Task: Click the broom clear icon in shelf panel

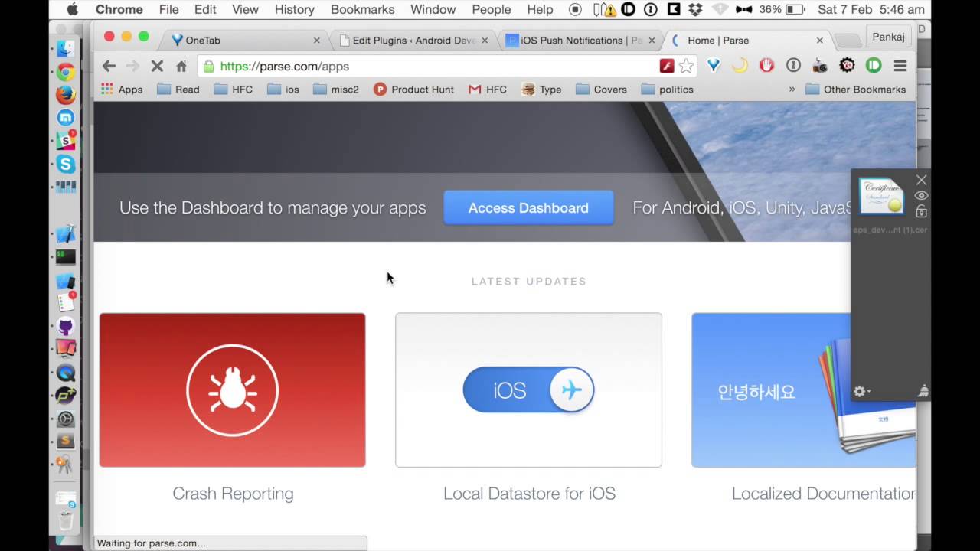Action: click(923, 391)
